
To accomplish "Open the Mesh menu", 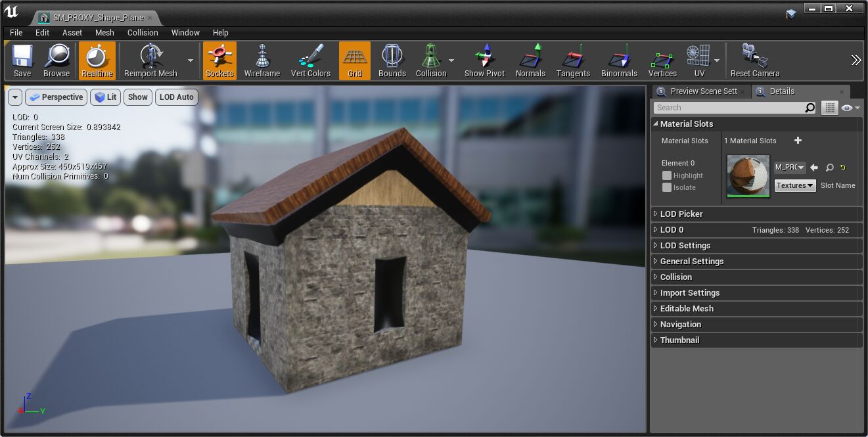I will (x=104, y=32).
